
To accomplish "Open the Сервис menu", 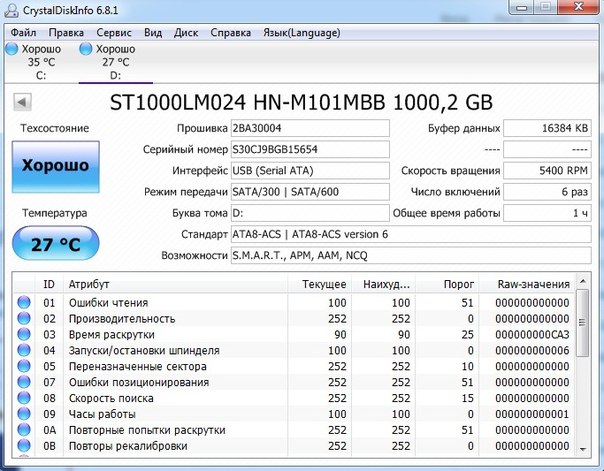I will pyautogui.click(x=113, y=31).
